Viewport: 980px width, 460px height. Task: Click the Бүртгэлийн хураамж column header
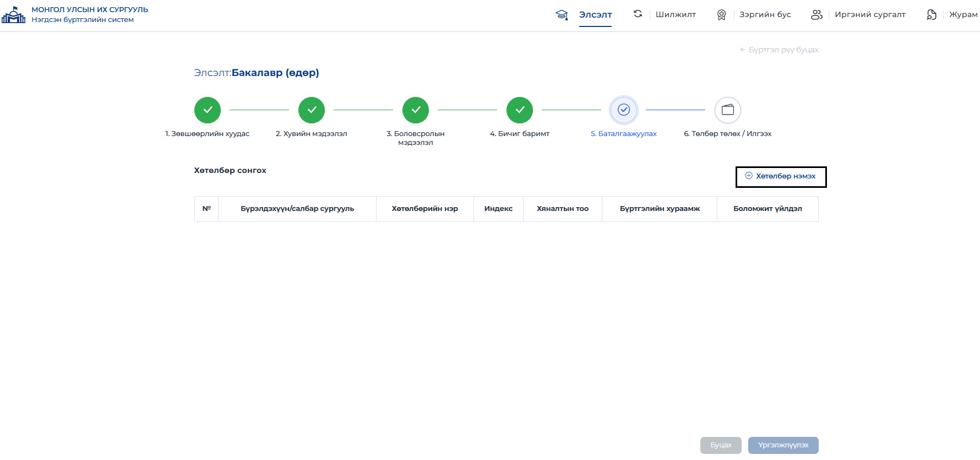[x=660, y=209]
